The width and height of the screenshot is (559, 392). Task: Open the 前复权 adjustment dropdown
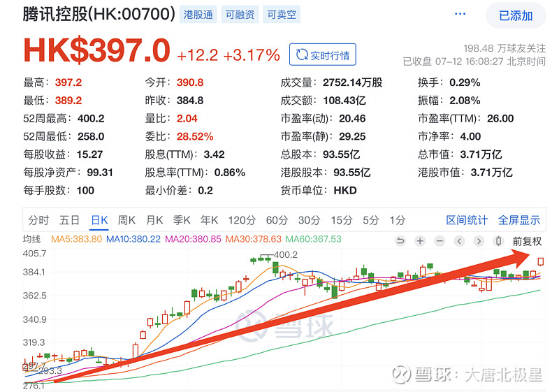[x=528, y=241]
